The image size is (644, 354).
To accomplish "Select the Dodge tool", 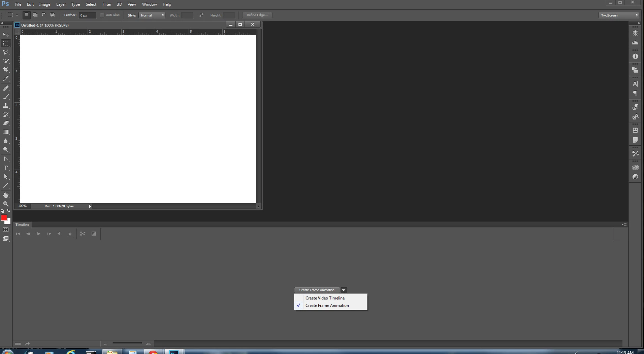I will pyautogui.click(x=6, y=149).
